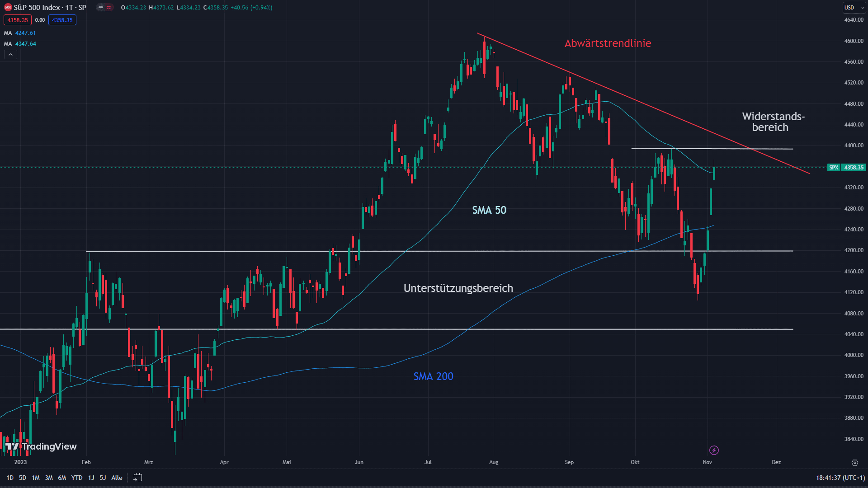Image resolution: width=868 pixels, height=488 pixels.
Task: Click the SPX current price label 4358.35
Action: (x=847, y=167)
